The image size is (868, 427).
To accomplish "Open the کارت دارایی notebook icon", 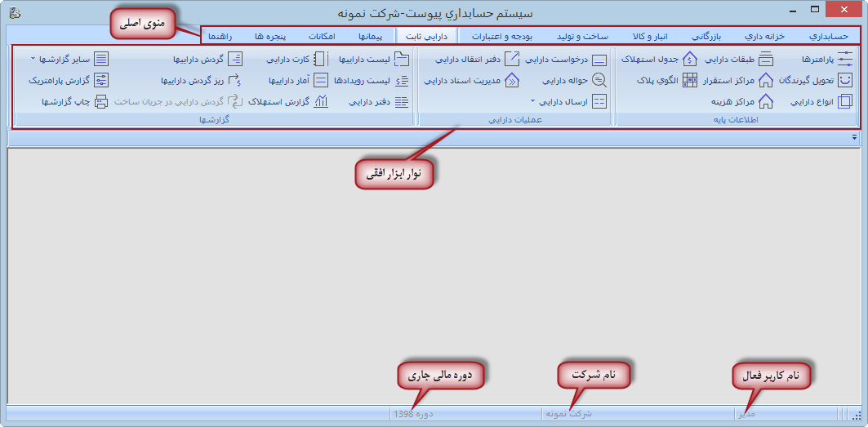I will pos(322,59).
